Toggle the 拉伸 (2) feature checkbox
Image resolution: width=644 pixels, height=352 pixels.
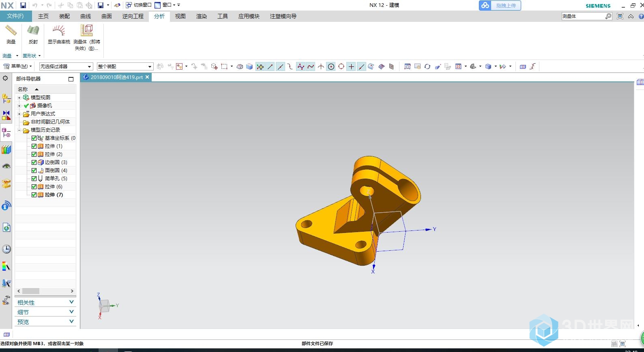34,154
